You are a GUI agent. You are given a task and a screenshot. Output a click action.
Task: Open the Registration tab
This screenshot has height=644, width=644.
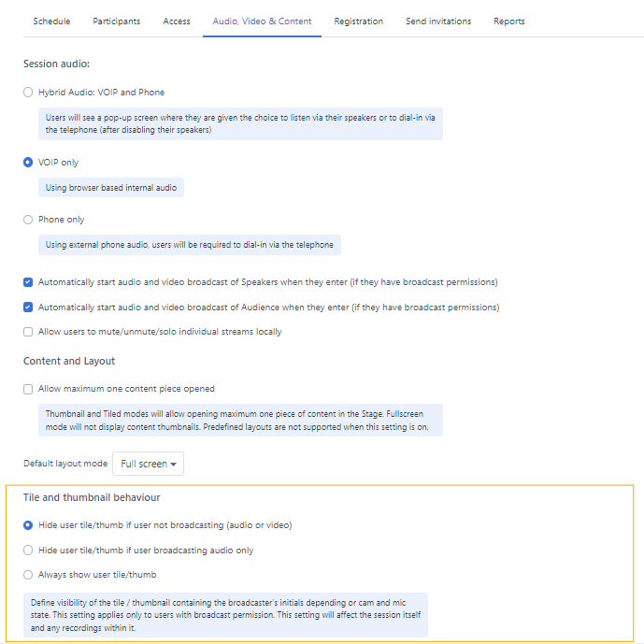358,21
